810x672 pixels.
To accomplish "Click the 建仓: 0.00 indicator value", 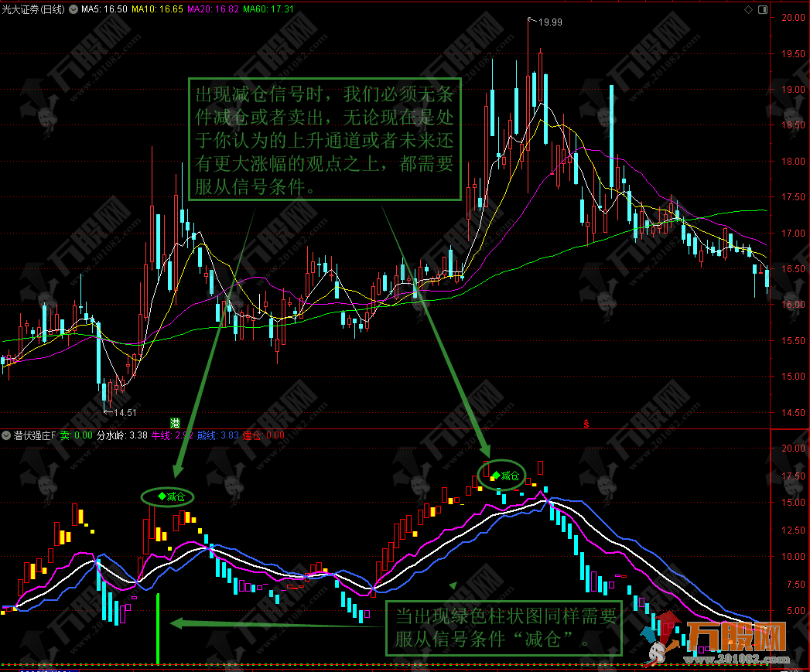I will 264,435.
